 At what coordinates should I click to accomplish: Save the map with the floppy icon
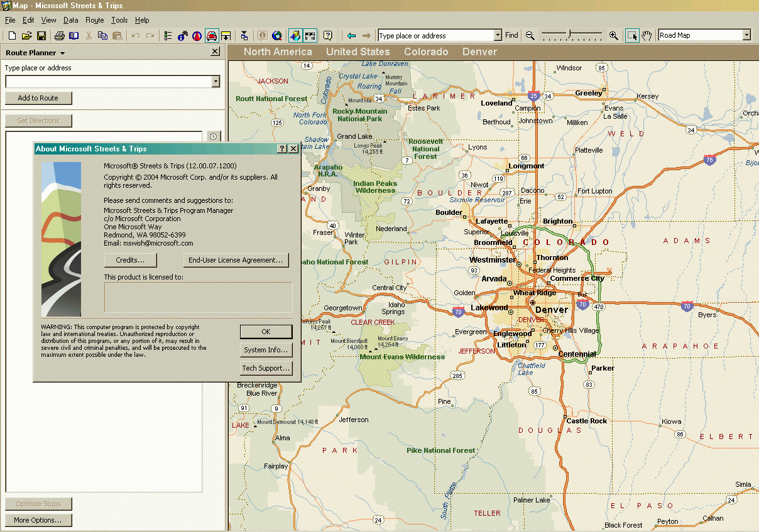tap(41, 36)
